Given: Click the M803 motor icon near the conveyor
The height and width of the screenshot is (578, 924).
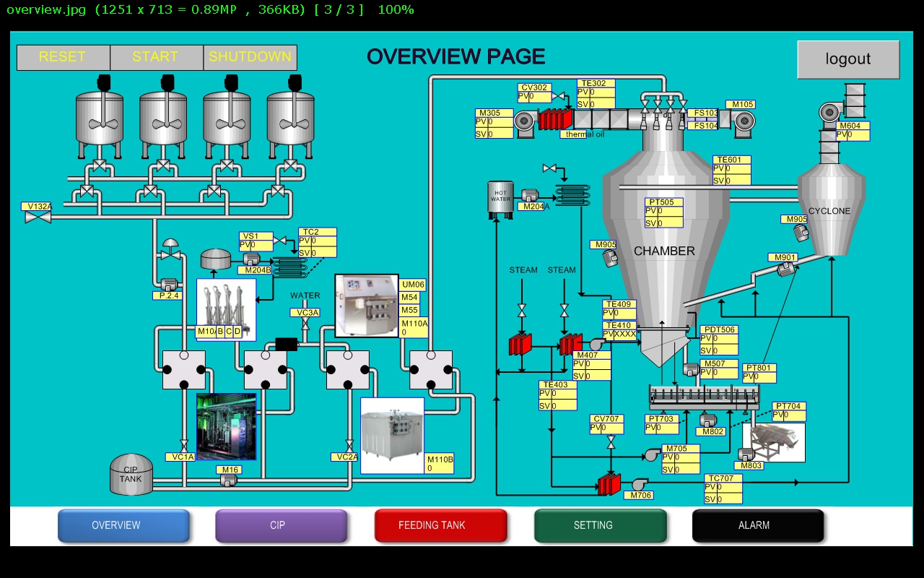Looking at the screenshot, I should point(746,454).
